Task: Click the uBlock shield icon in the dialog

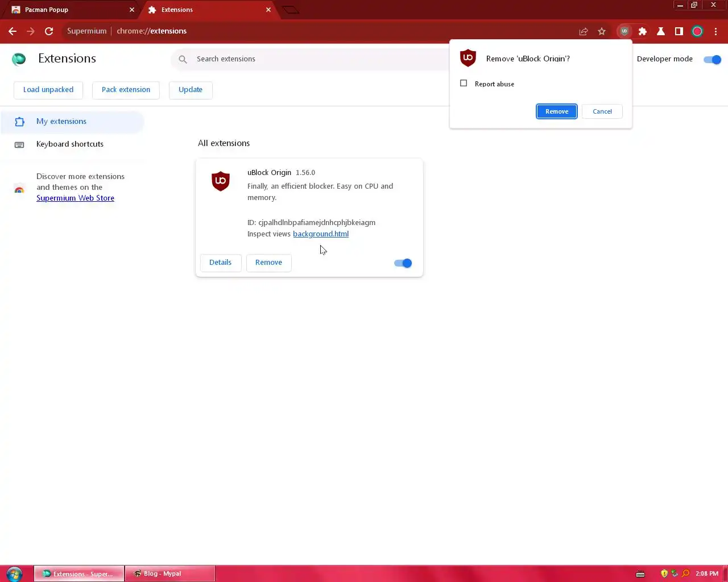Action: pos(468,58)
